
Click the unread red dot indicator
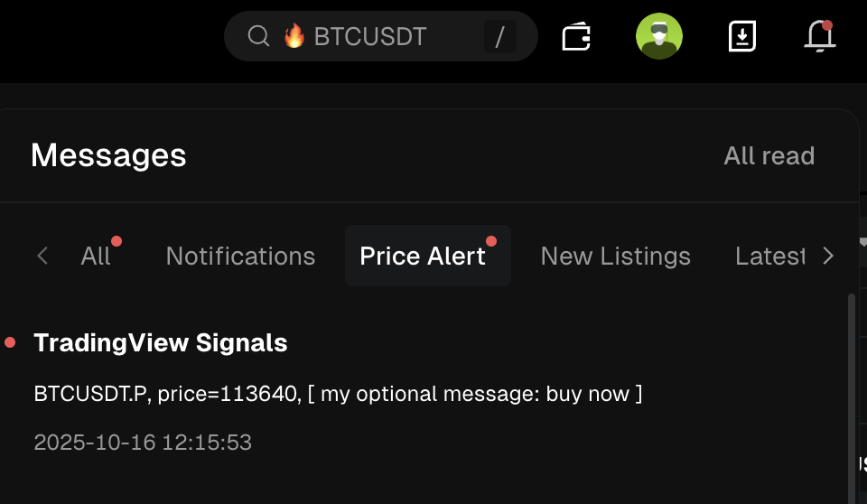[x=10, y=343]
